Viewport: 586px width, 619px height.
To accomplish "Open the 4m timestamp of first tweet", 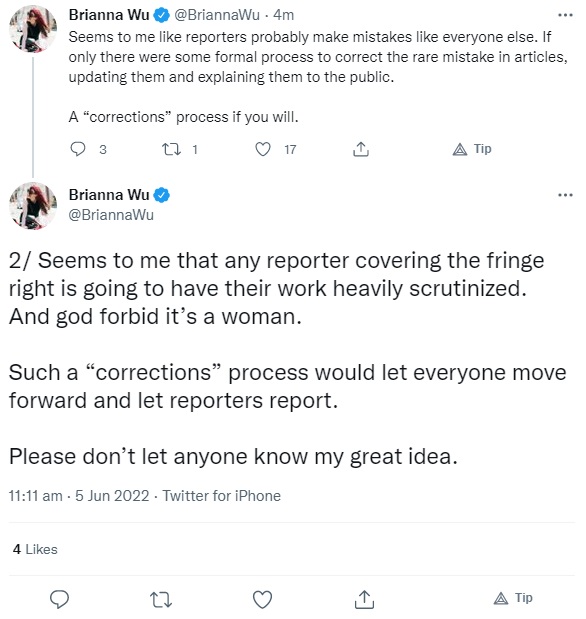I will point(284,15).
